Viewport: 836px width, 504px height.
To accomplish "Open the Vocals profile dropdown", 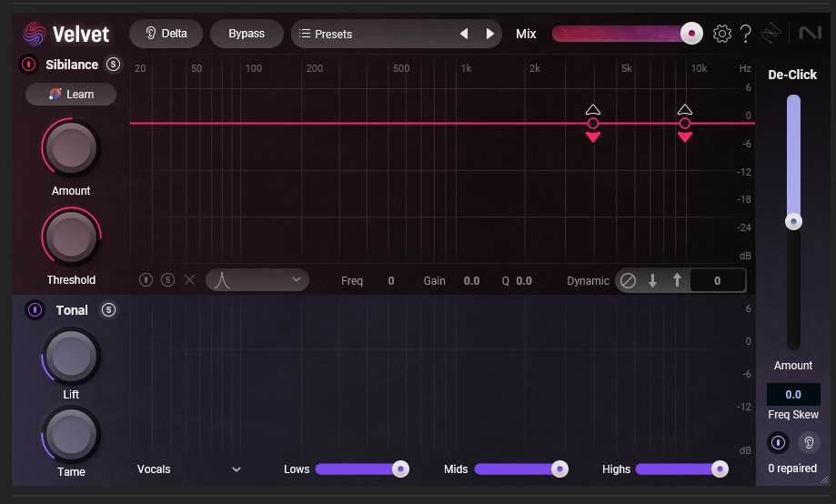I will (189, 469).
